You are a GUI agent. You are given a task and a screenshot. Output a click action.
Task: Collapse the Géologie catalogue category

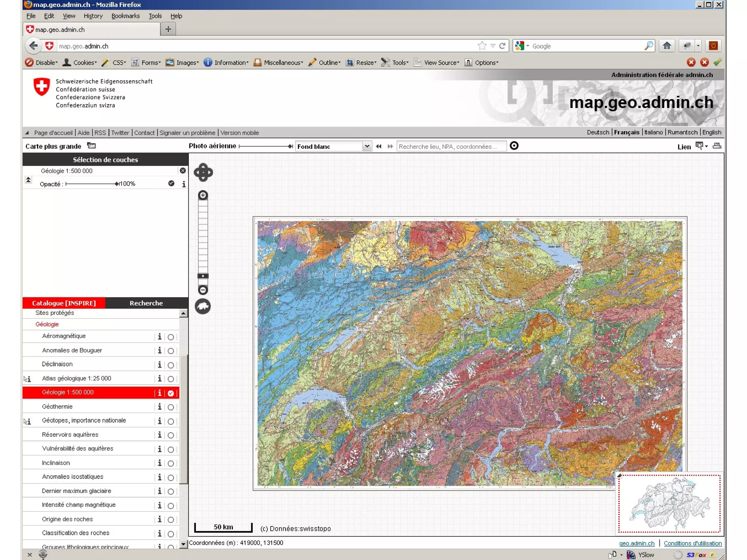tap(47, 324)
